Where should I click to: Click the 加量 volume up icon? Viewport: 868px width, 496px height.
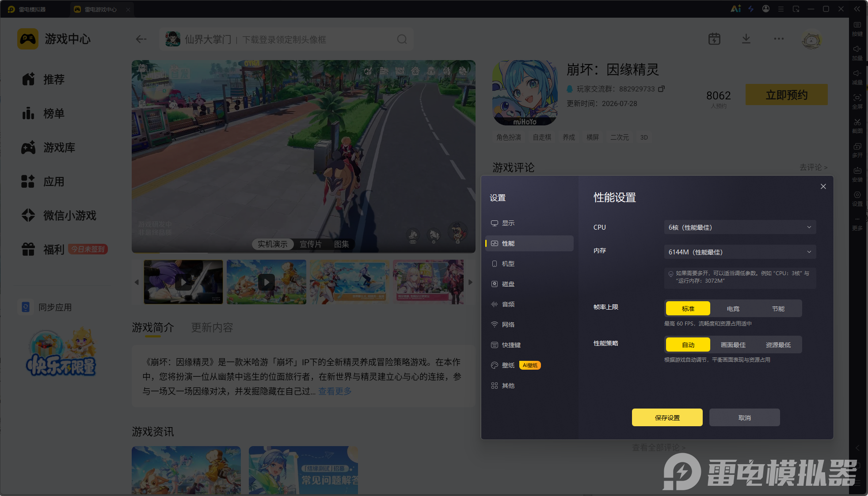[x=857, y=53]
